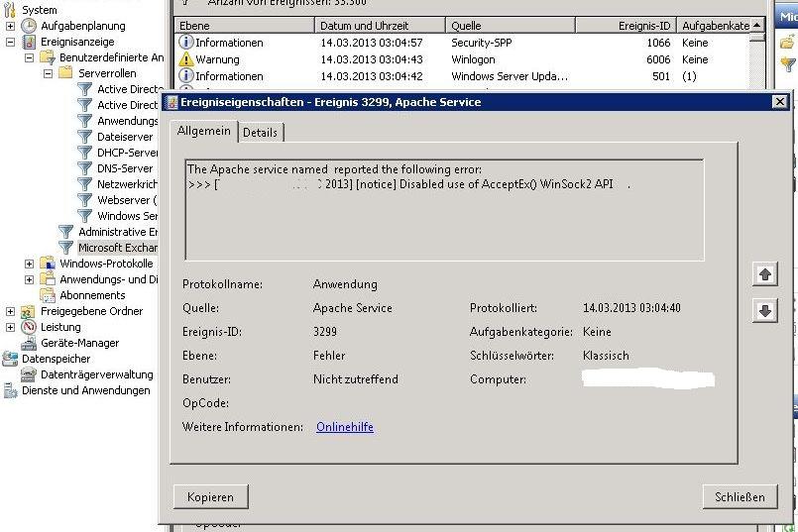
Task: Click the Geräte-Manager icon
Action: click(x=29, y=344)
